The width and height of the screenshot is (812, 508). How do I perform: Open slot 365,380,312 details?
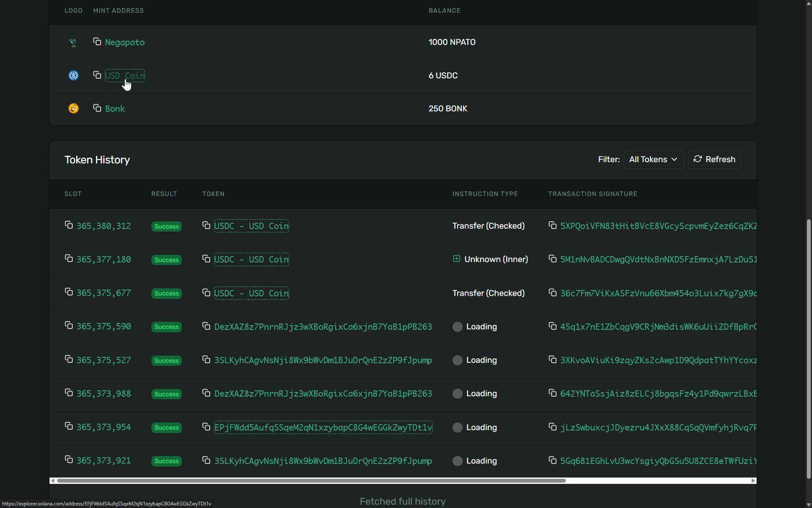tap(104, 226)
